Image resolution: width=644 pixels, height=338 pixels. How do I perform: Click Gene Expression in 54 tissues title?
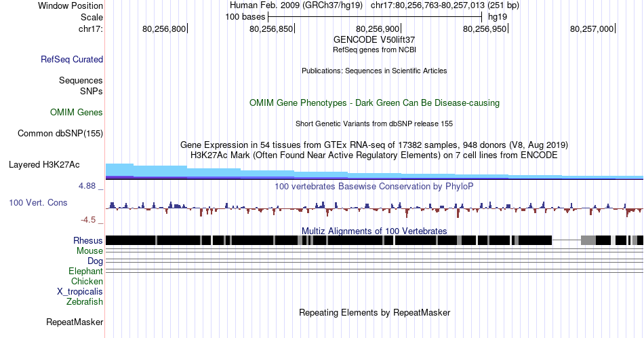(x=374, y=145)
